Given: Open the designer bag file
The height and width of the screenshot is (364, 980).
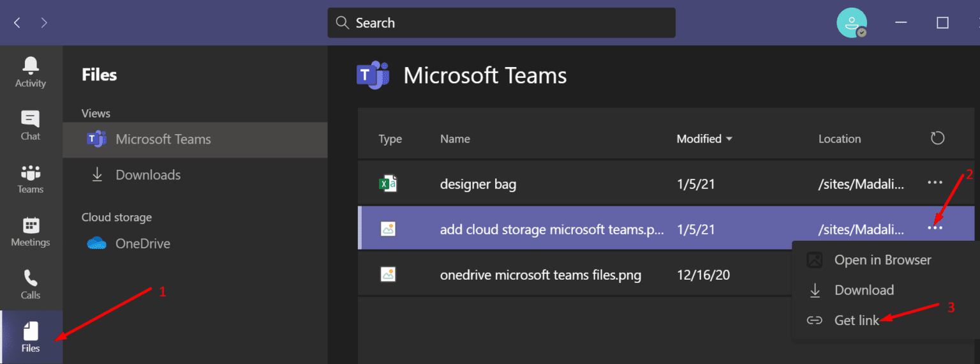Looking at the screenshot, I should [478, 185].
